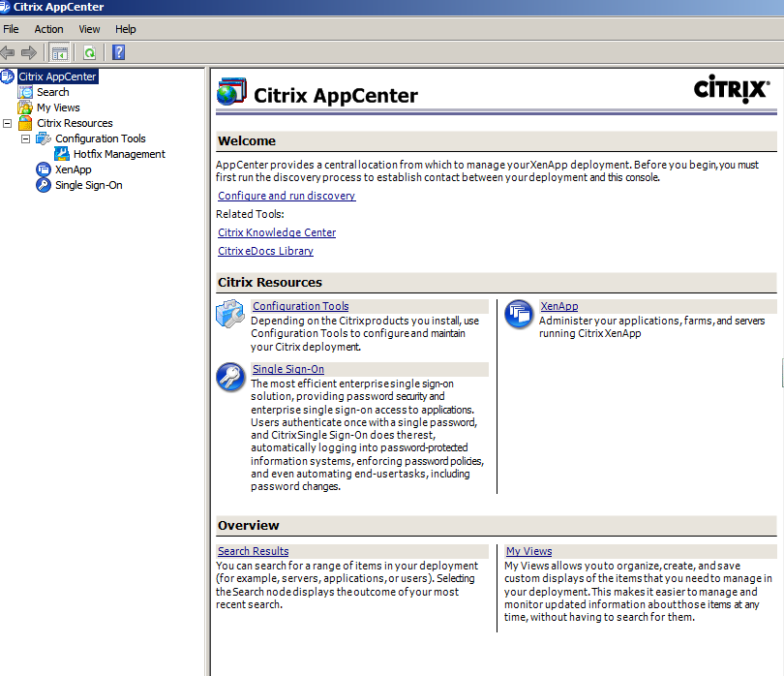Select Single Sign-On in the tree
Viewport: 784px width, 676px height.
(x=88, y=185)
